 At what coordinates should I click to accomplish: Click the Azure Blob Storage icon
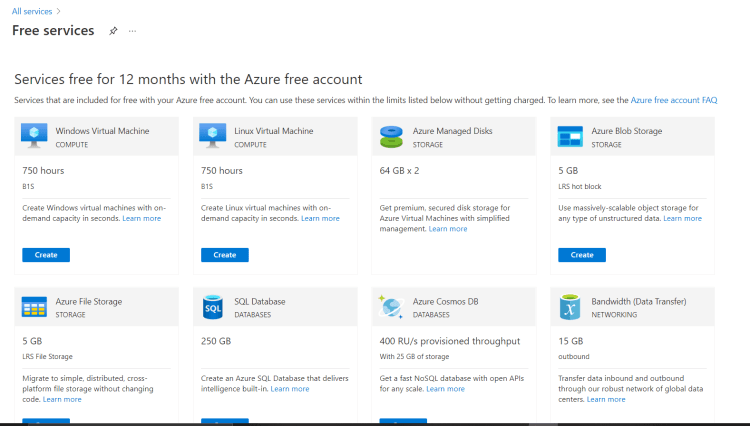pos(570,136)
